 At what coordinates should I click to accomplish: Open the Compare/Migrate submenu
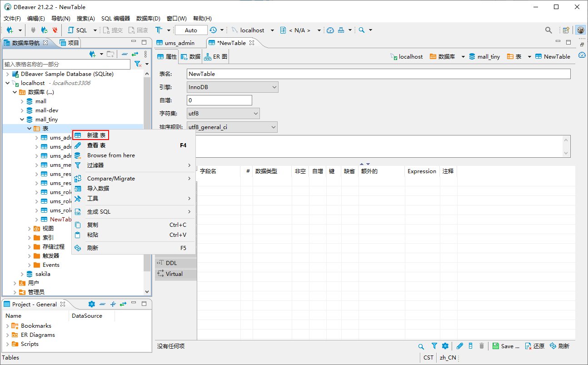point(134,178)
